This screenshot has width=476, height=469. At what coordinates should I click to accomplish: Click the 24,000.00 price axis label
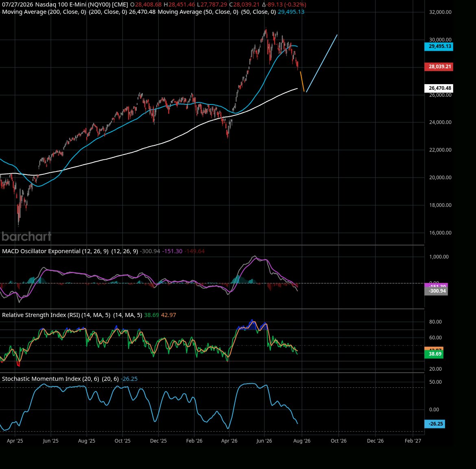pos(440,122)
